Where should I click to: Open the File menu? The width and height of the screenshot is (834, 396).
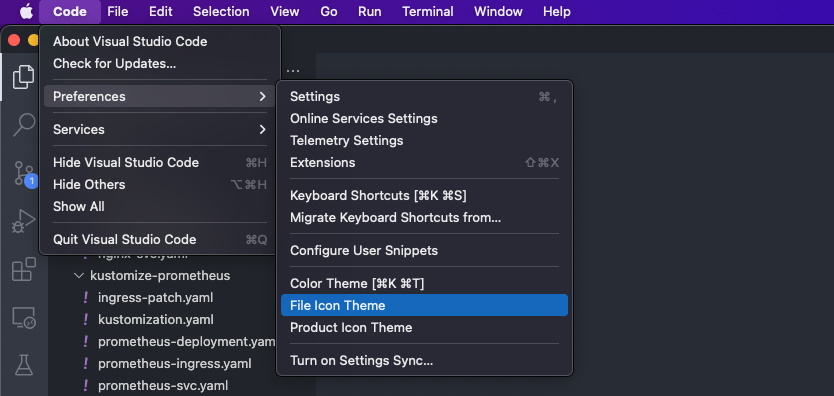(x=118, y=11)
